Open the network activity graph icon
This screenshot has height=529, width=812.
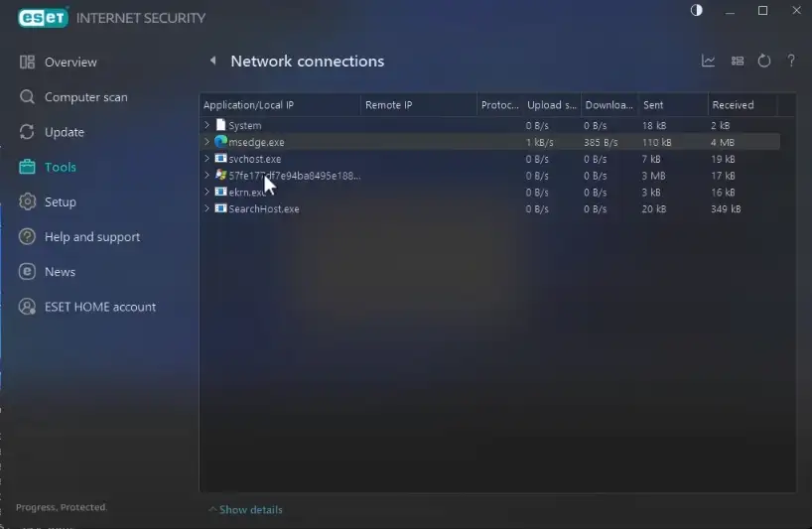[x=709, y=62]
